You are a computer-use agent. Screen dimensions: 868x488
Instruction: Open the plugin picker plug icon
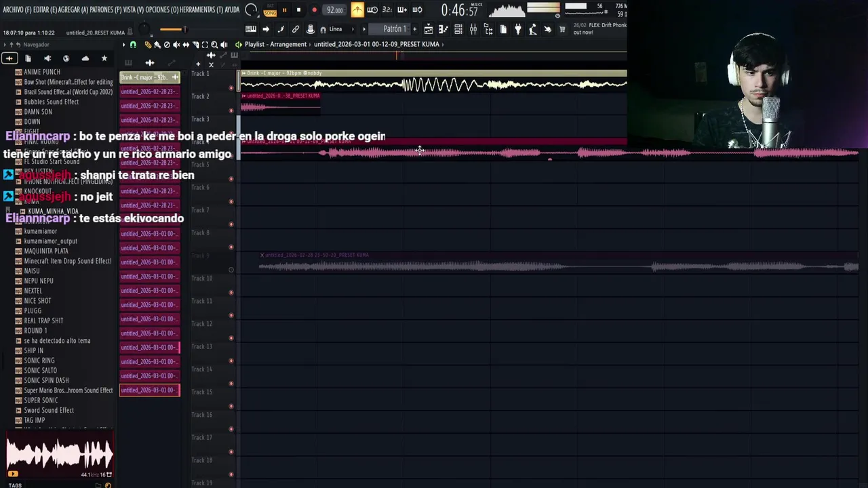coord(518,29)
